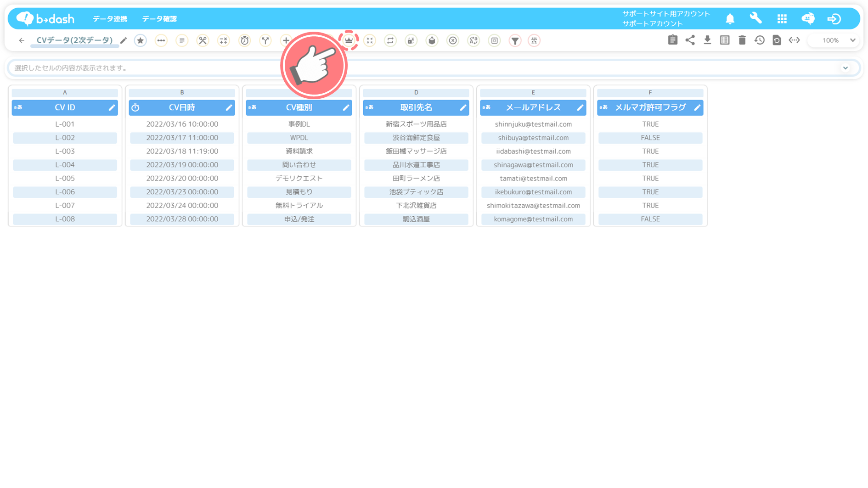Image resolution: width=868 pixels, height=488 pixels.
Task: Select the FALSE cell in the L-002 row
Action: [650, 138]
